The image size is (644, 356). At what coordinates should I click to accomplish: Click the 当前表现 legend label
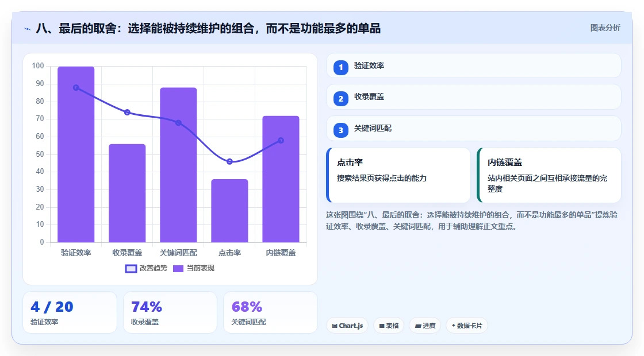point(201,268)
